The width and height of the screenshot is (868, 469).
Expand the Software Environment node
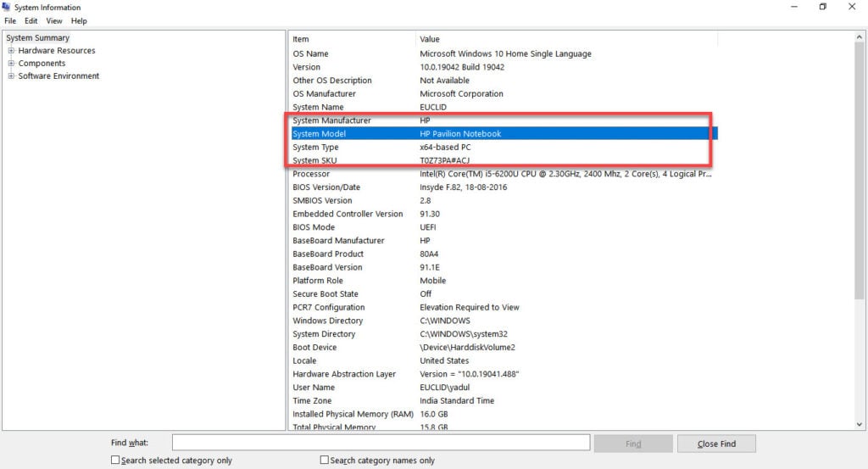pos(11,75)
